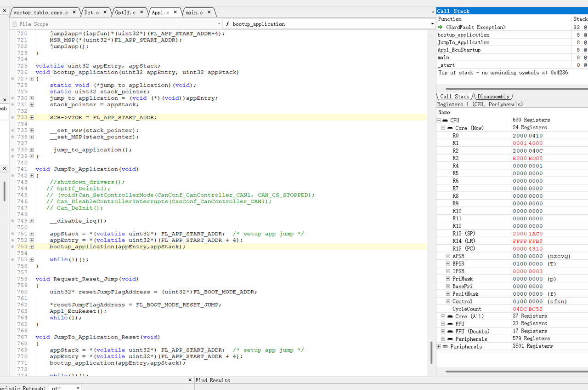
Task: Switch to the Det.c tab
Action: 91,12
